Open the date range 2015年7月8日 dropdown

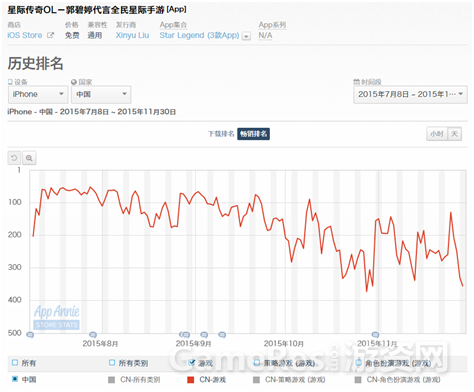[410, 94]
